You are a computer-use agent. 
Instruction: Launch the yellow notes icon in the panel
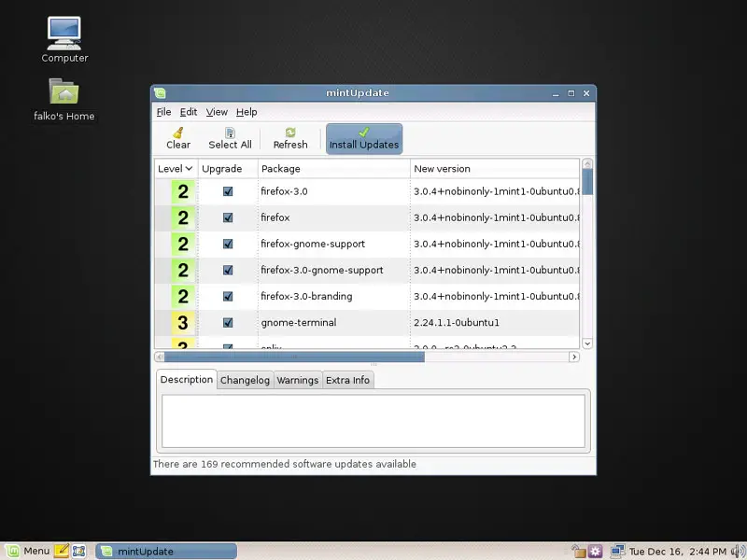[x=61, y=551]
